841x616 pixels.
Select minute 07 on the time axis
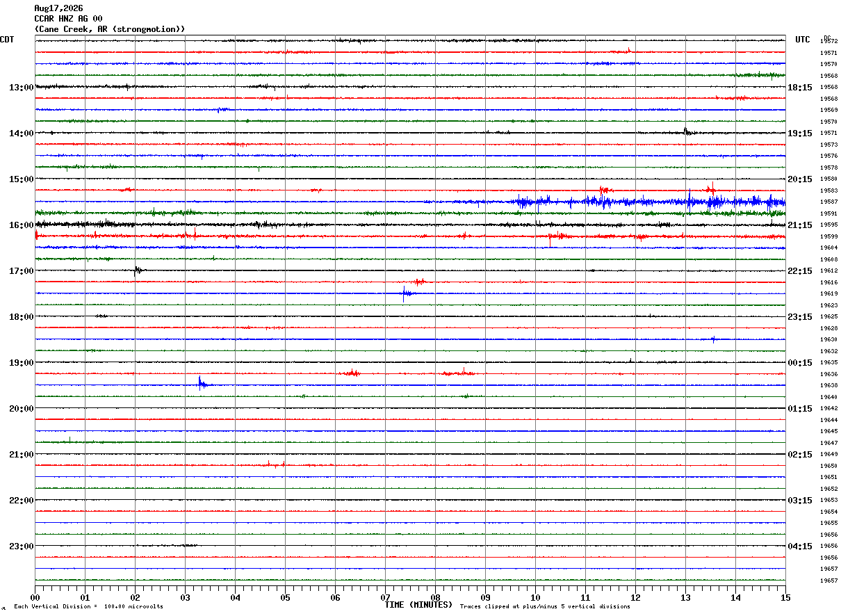pos(386,597)
